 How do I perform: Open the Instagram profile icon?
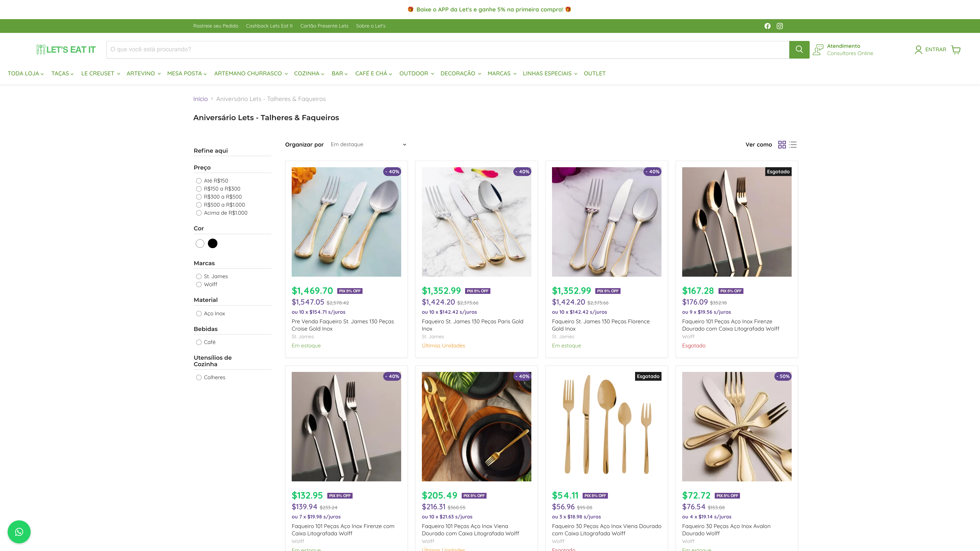[x=780, y=26]
